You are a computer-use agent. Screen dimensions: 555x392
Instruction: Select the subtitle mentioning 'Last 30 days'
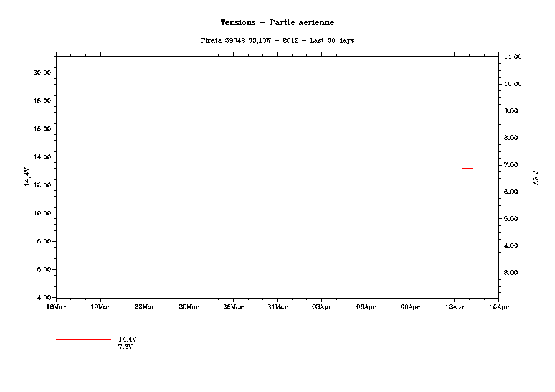click(277, 40)
